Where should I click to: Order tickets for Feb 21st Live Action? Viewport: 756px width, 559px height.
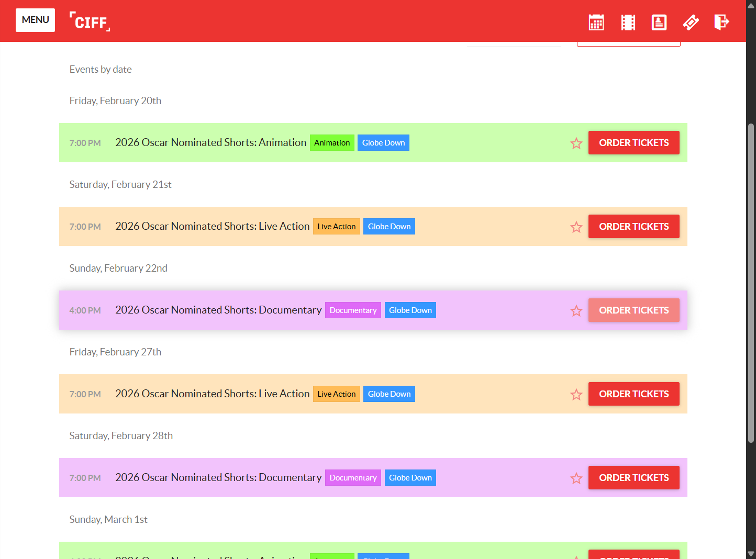[633, 226]
